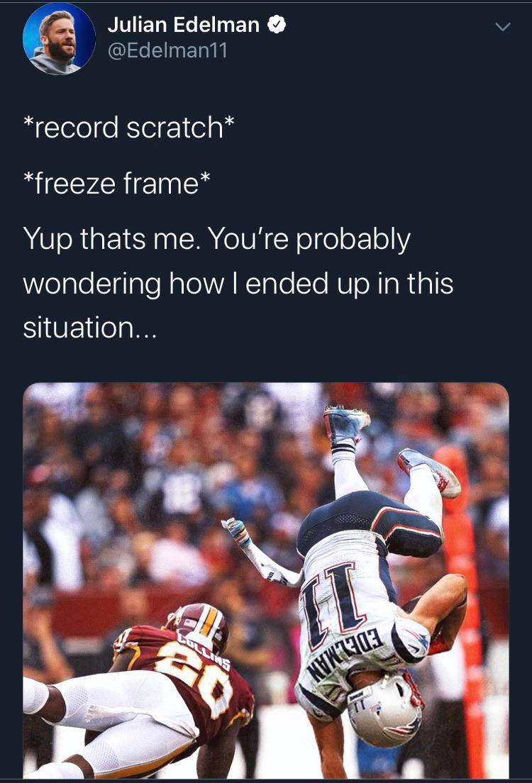Open the attached football photo
This screenshot has width=532, height=783.
pos(266,580)
